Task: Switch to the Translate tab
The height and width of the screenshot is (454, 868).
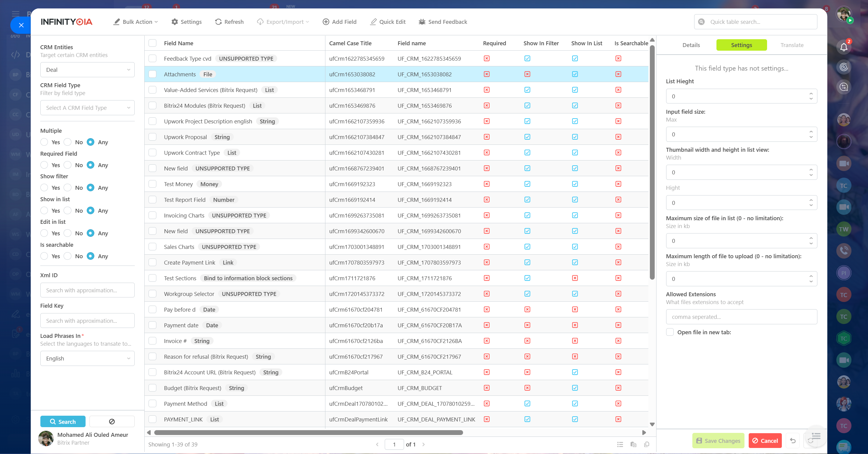Action: (x=792, y=45)
